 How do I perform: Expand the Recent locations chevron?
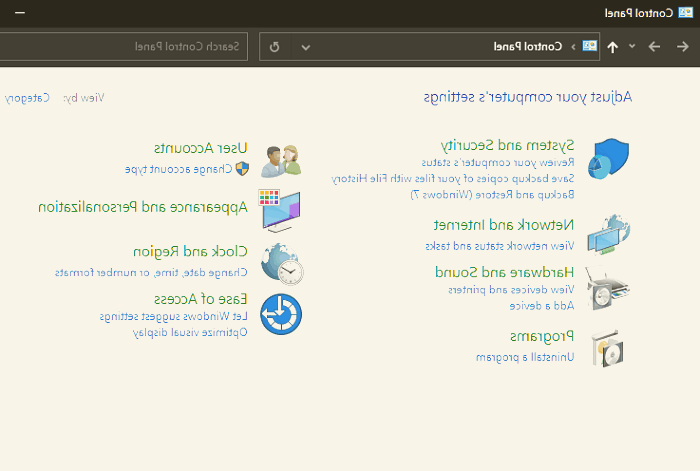tap(632, 46)
